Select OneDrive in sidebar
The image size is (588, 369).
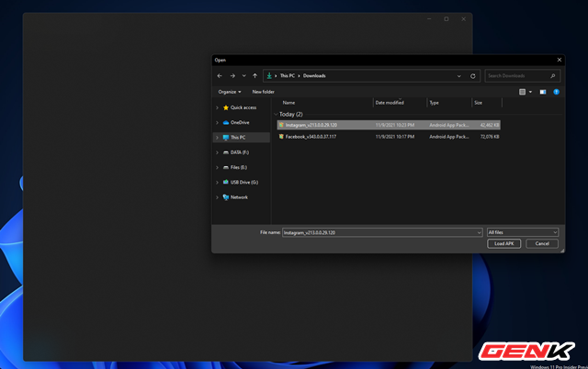pos(240,122)
